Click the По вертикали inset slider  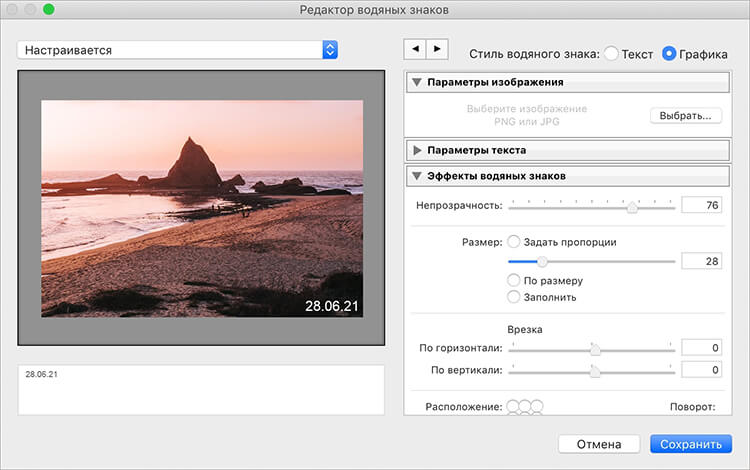point(592,371)
